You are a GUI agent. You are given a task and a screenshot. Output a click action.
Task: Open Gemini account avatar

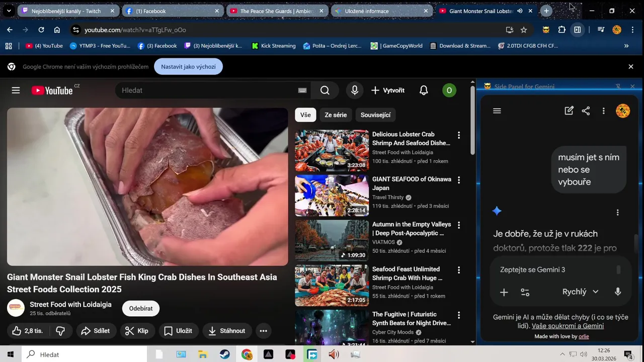(623, 111)
